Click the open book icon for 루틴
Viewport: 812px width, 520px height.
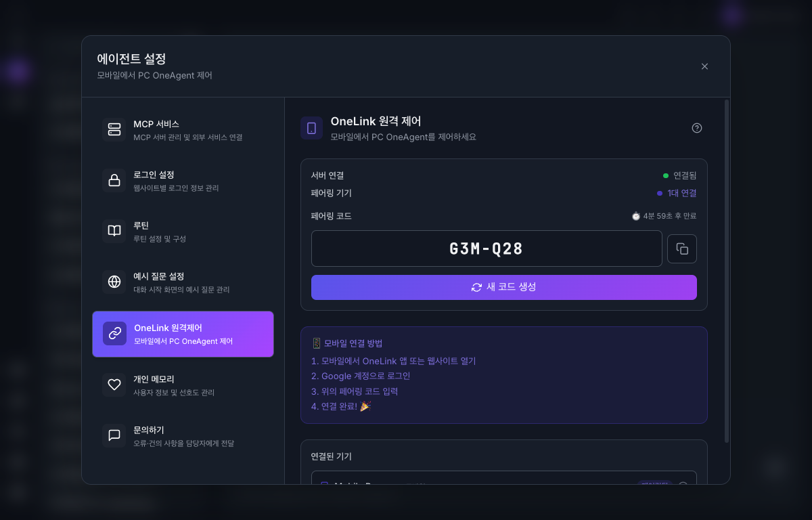pyautogui.click(x=114, y=231)
